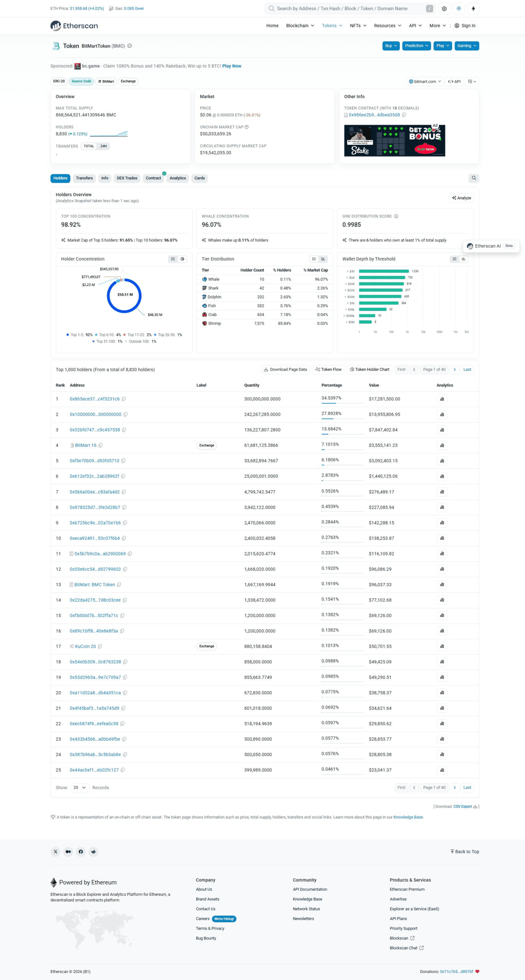This screenshot has height=980, width=525.
Task: Show Wallet Depth as list view
Action: pos(455,259)
